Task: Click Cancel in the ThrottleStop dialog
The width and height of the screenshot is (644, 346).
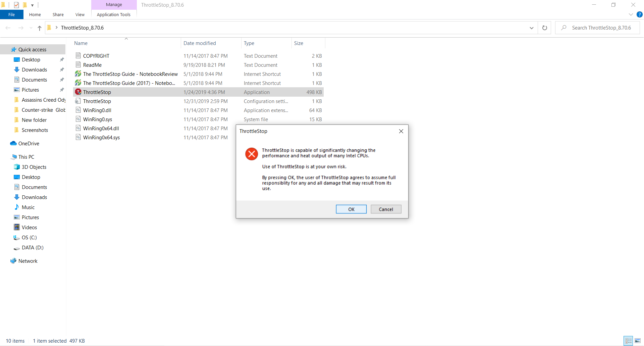Action: click(x=386, y=209)
